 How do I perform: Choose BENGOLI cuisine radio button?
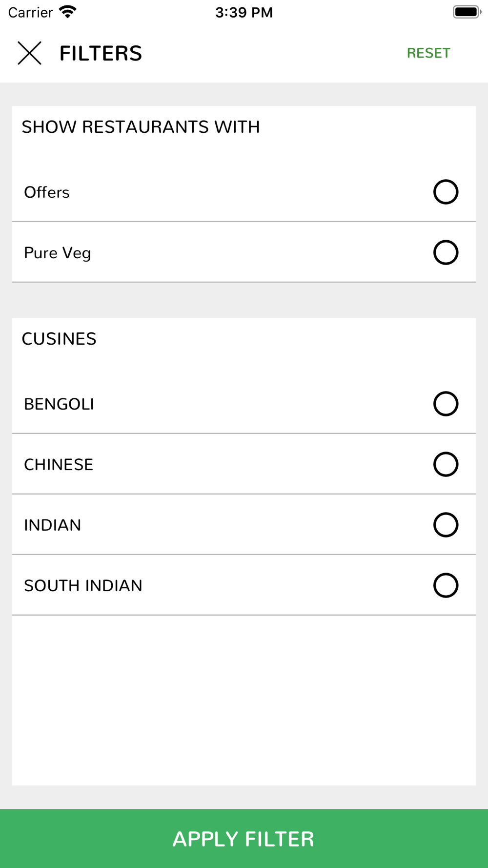446,404
